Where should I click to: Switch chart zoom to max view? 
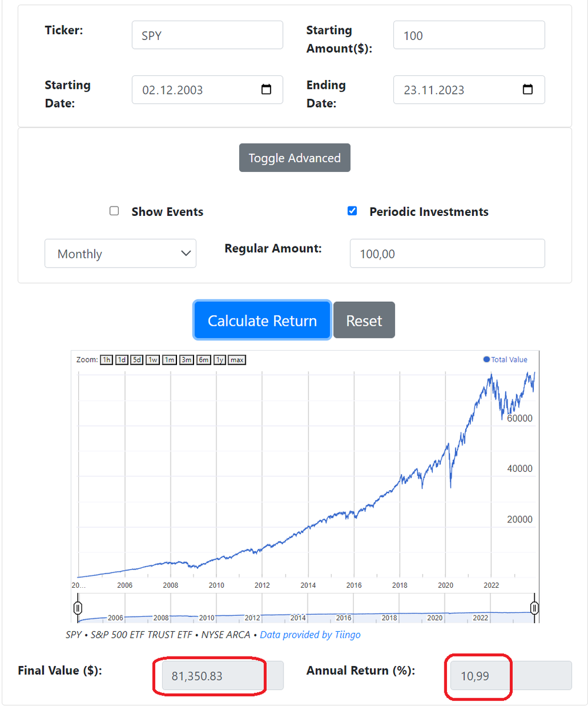pos(236,359)
